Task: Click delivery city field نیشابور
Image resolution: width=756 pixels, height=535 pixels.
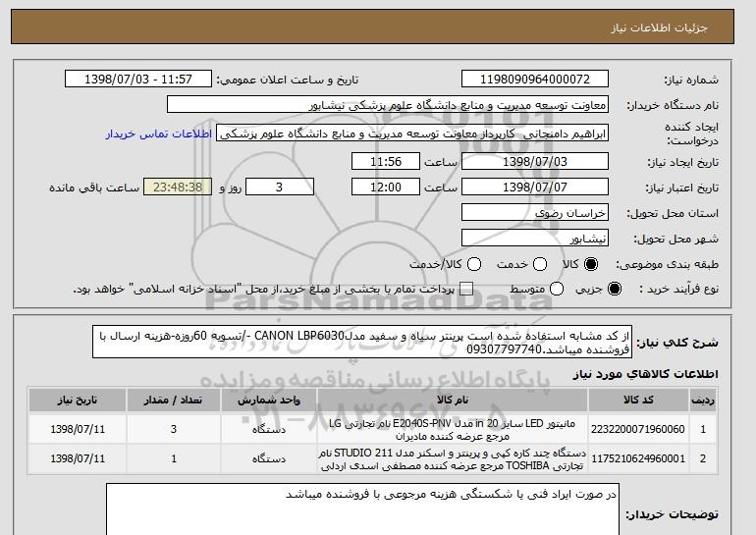Action: click(535, 239)
